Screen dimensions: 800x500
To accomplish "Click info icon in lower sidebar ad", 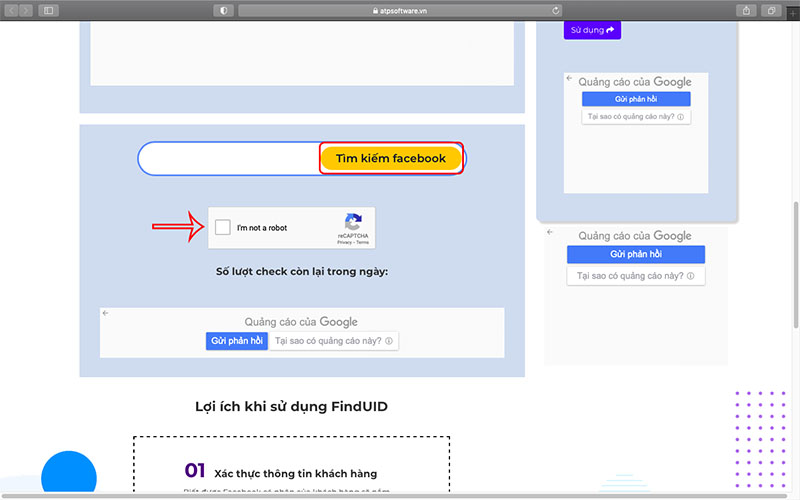I will [x=690, y=276].
